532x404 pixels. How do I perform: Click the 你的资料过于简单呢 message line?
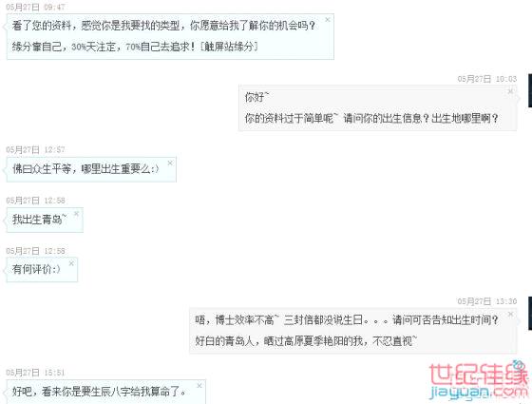371,118
